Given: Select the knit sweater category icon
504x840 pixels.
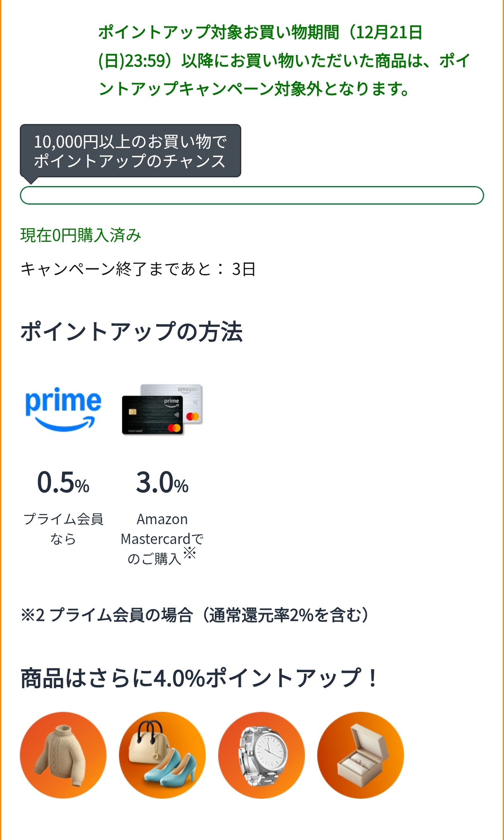Looking at the screenshot, I should coord(63,755).
